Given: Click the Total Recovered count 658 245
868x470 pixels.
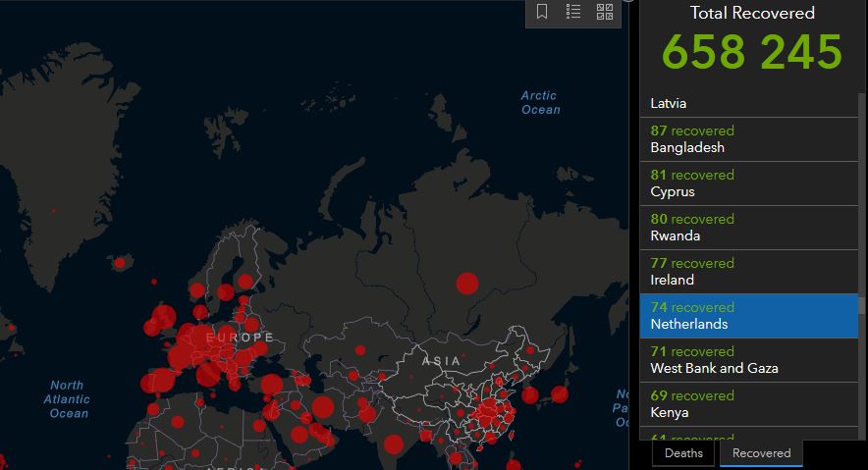Looking at the screenshot, I should (x=752, y=52).
